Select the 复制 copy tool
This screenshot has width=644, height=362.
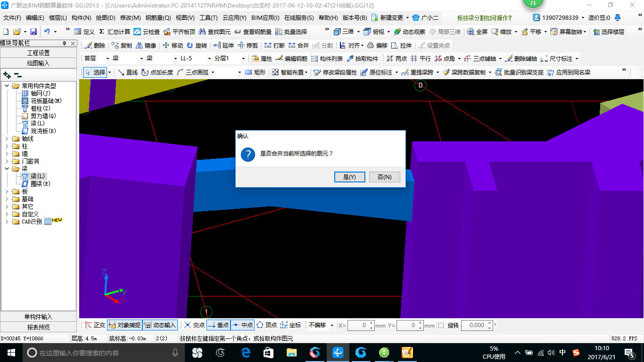(x=122, y=46)
